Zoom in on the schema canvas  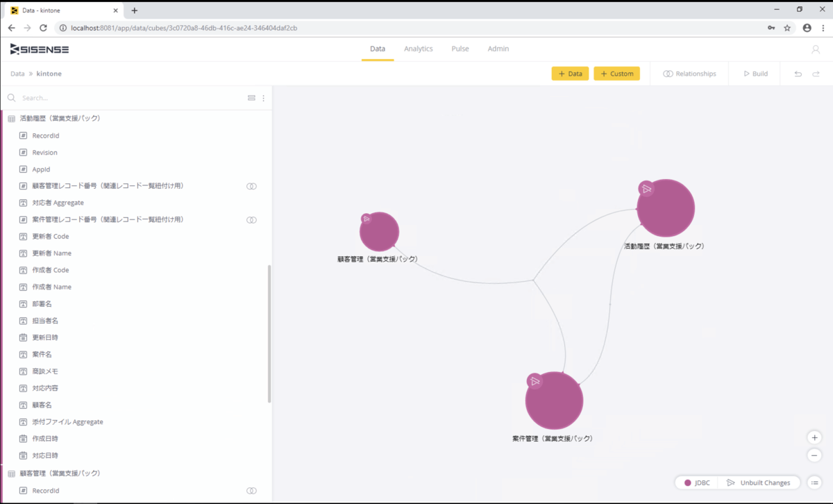click(815, 437)
